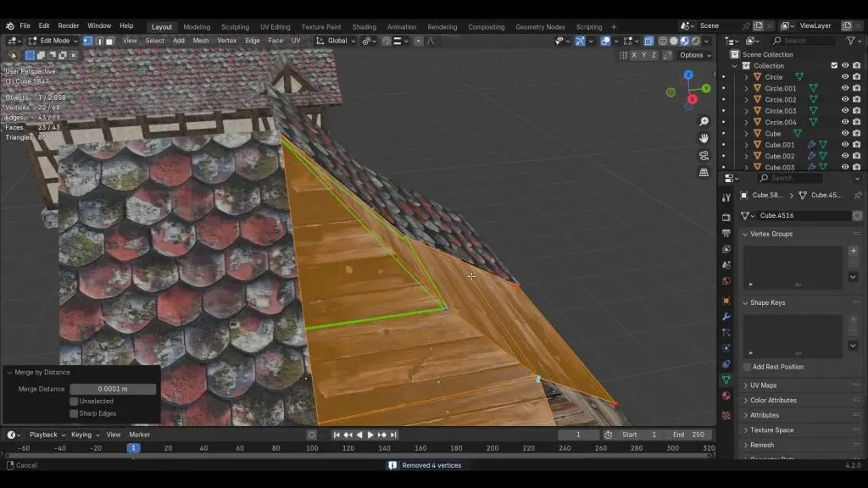
Task: Enable the Unselected checkbox
Action: [x=75, y=402]
